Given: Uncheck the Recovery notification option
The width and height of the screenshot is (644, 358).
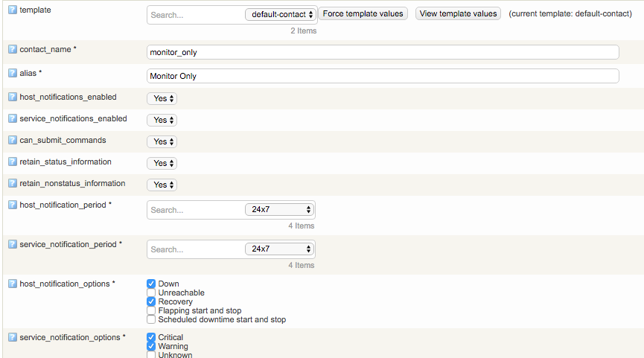Looking at the screenshot, I should 151,301.
